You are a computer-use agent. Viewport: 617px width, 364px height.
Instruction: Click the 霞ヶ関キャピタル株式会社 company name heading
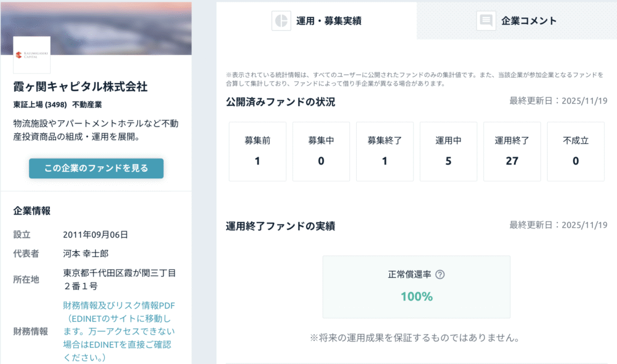(80, 87)
